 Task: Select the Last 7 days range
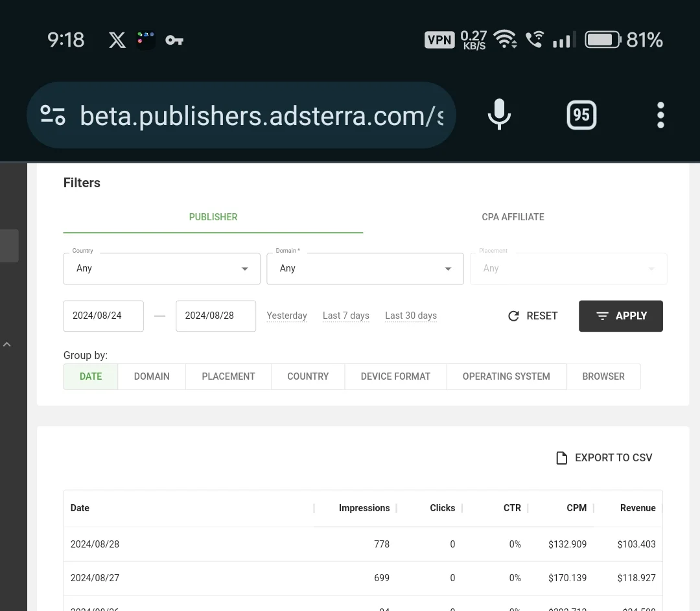(346, 316)
